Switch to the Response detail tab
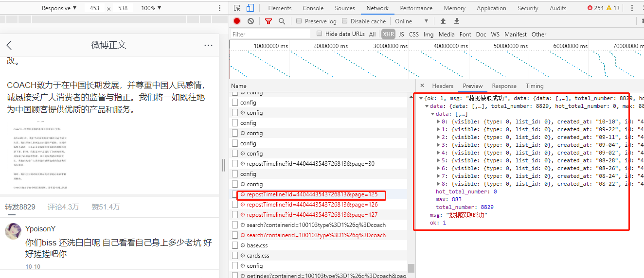644x278 pixels. pos(504,86)
